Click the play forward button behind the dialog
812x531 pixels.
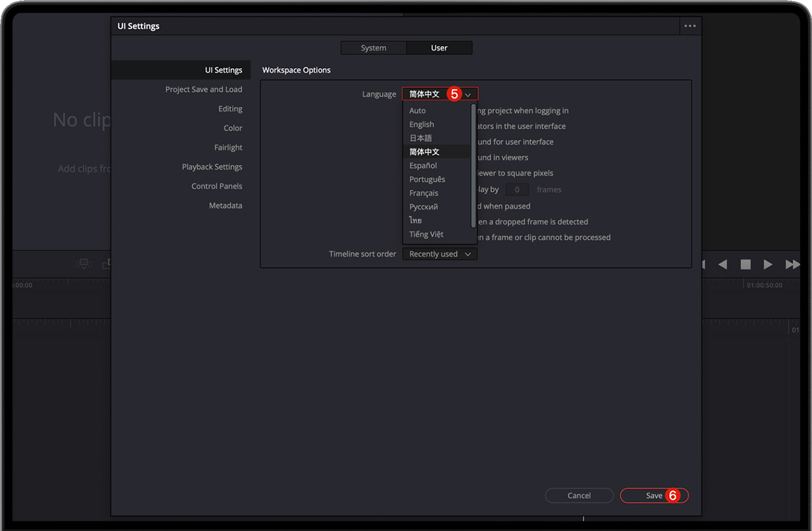(x=767, y=264)
